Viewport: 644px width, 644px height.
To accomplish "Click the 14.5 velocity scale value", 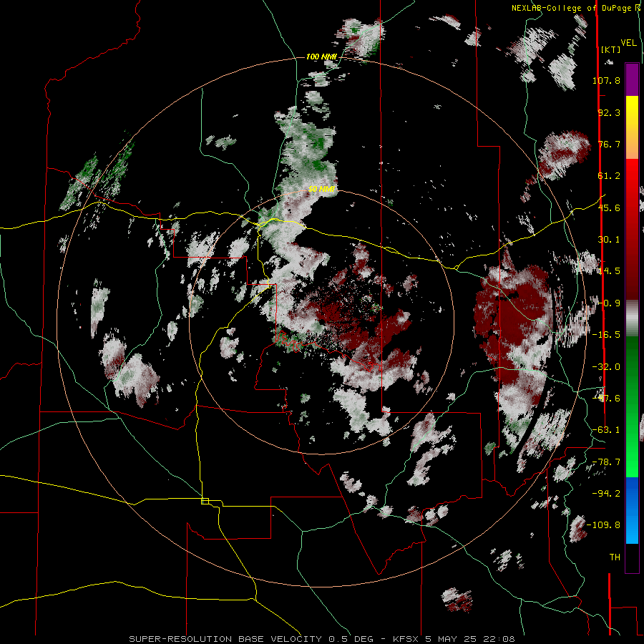I will point(609,271).
